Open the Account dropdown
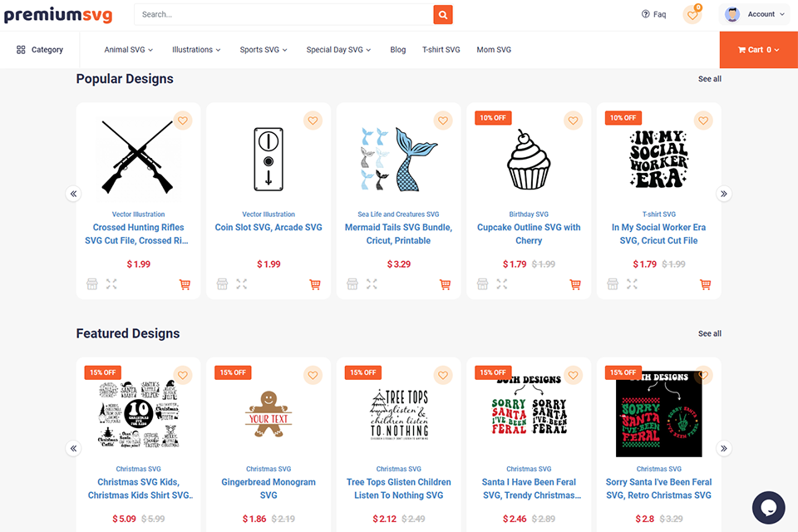Screen dimensions: 798x532 [756, 14]
